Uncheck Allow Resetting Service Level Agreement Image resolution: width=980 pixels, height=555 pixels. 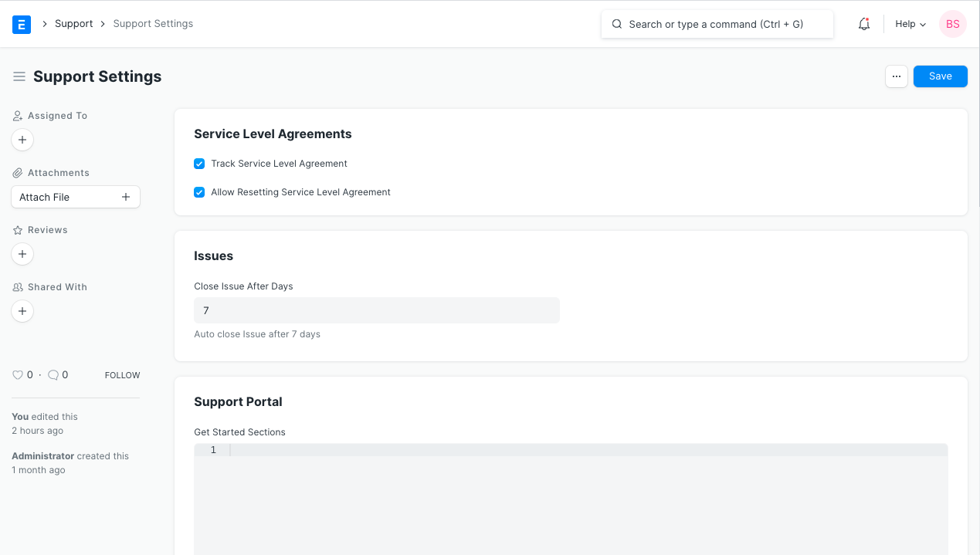tap(199, 192)
